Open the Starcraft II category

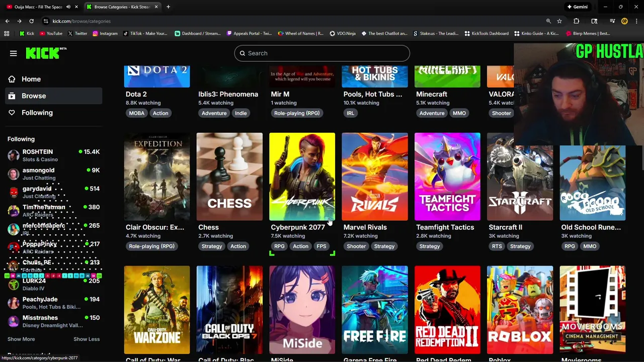(x=520, y=176)
